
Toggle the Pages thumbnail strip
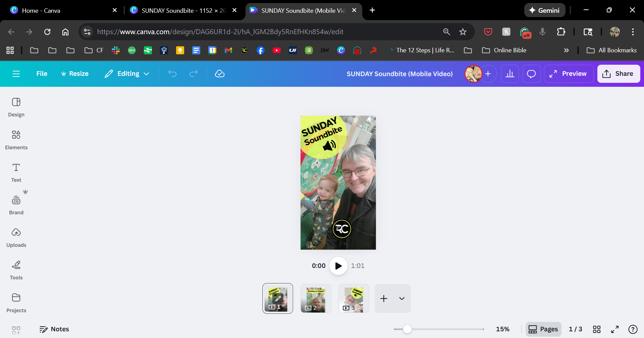[543, 329]
